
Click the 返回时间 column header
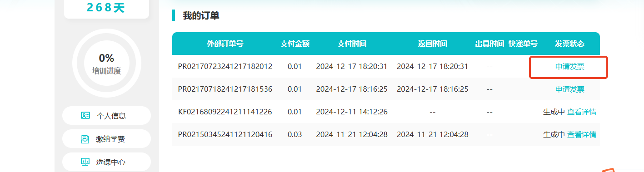coord(432,44)
